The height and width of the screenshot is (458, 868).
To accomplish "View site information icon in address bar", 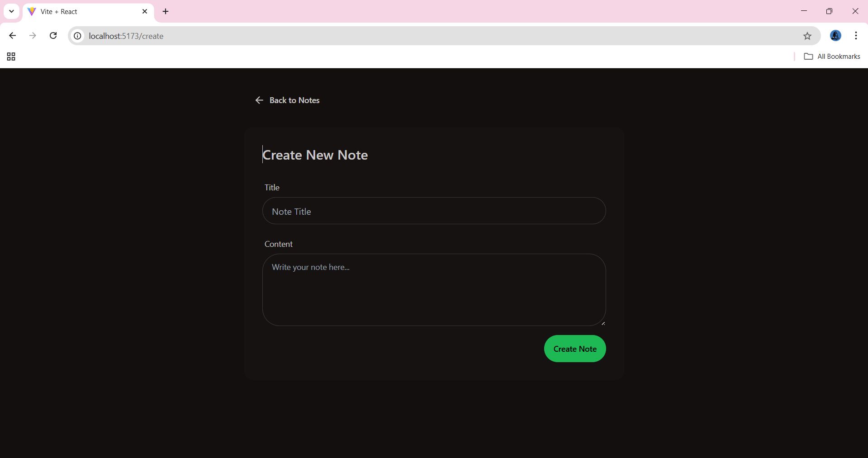I will click(x=78, y=36).
